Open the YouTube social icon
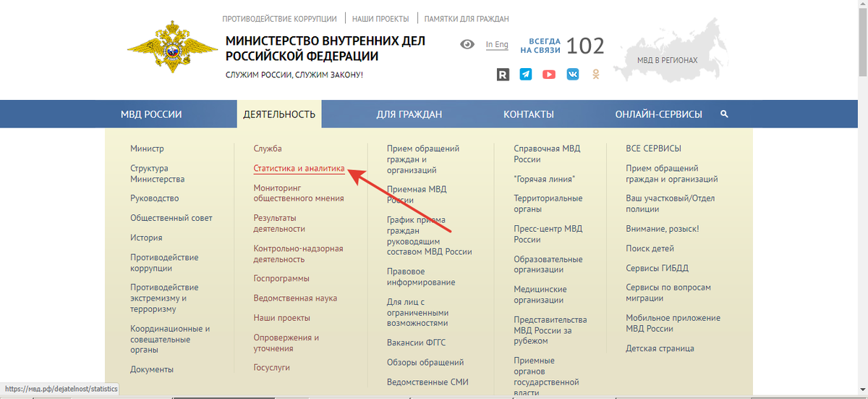The image size is (868, 399). click(x=549, y=74)
